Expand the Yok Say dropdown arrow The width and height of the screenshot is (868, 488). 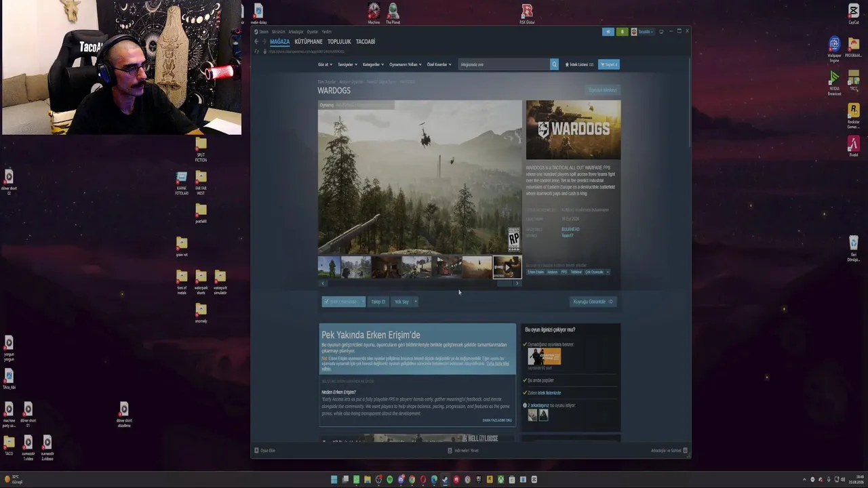(415, 302)
